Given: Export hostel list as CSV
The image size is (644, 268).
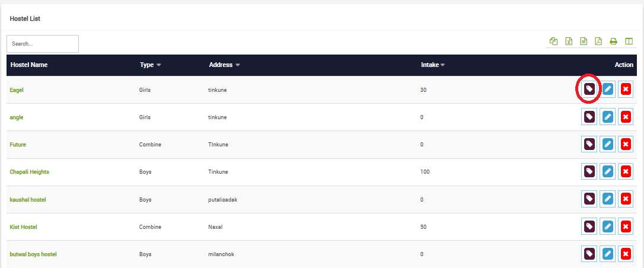Looking at the screenshot, I should (x=584, y=42).
